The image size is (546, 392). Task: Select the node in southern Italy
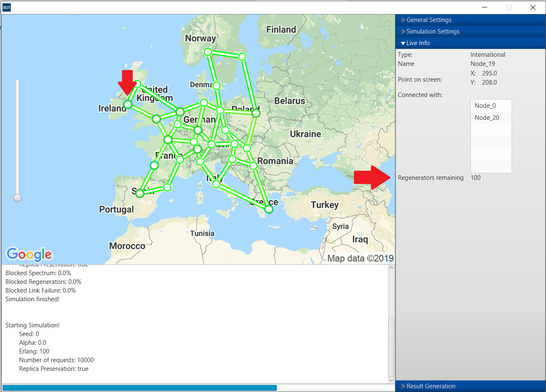click(216, 184)
